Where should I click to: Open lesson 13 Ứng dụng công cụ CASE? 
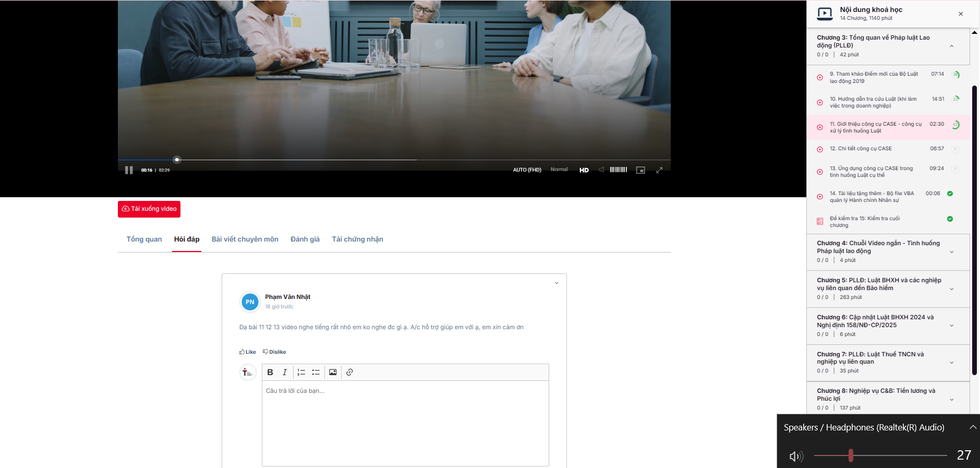tap(888, 172)
